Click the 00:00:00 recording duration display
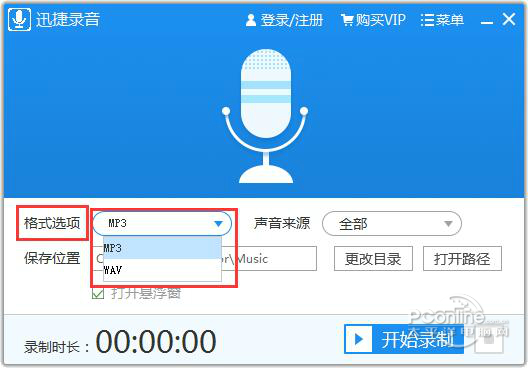The width and height of the screenshot is (528, 368). [156, 341]
